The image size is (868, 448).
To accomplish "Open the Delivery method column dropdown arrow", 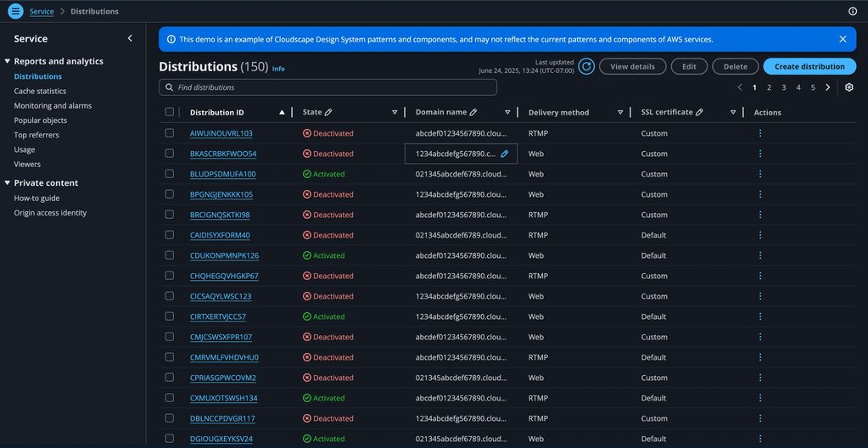I will pos(620,112).
